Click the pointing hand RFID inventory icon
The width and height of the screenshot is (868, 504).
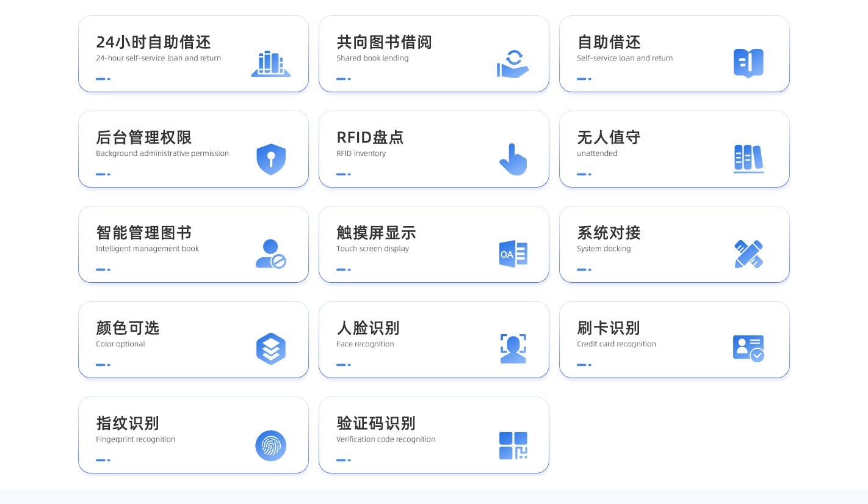tap(513, 159)
